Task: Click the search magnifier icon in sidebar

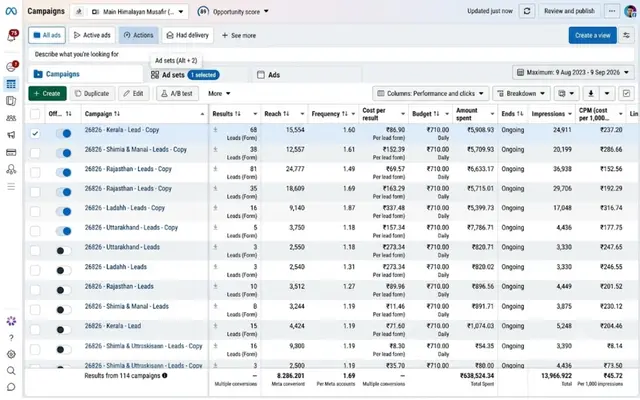Action: tap(11, 371)
